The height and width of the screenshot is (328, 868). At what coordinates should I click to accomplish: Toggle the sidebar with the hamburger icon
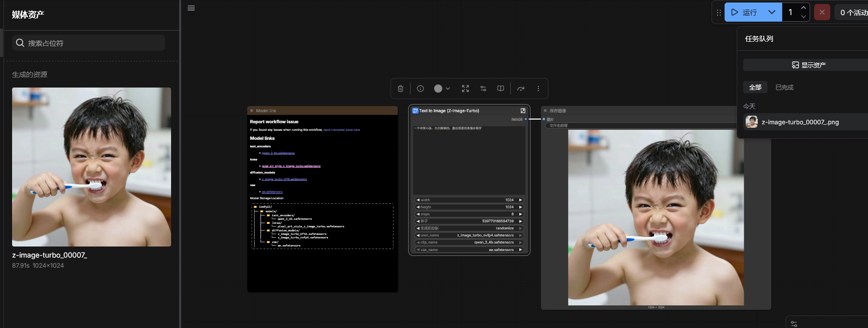[191, 8]
